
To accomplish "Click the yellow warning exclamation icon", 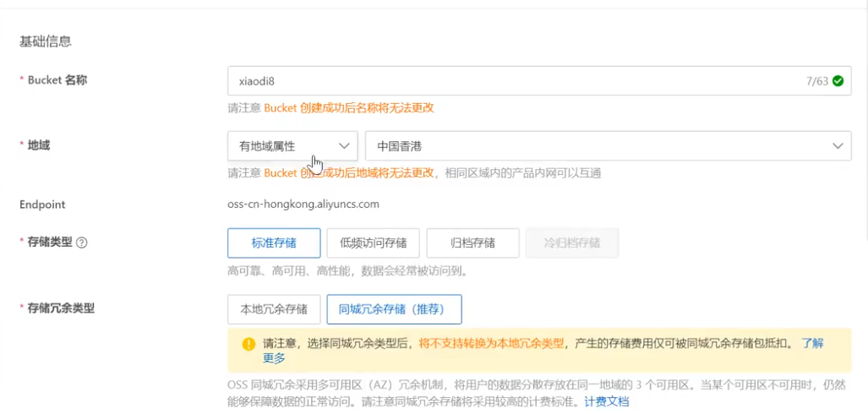I will 248,344.
